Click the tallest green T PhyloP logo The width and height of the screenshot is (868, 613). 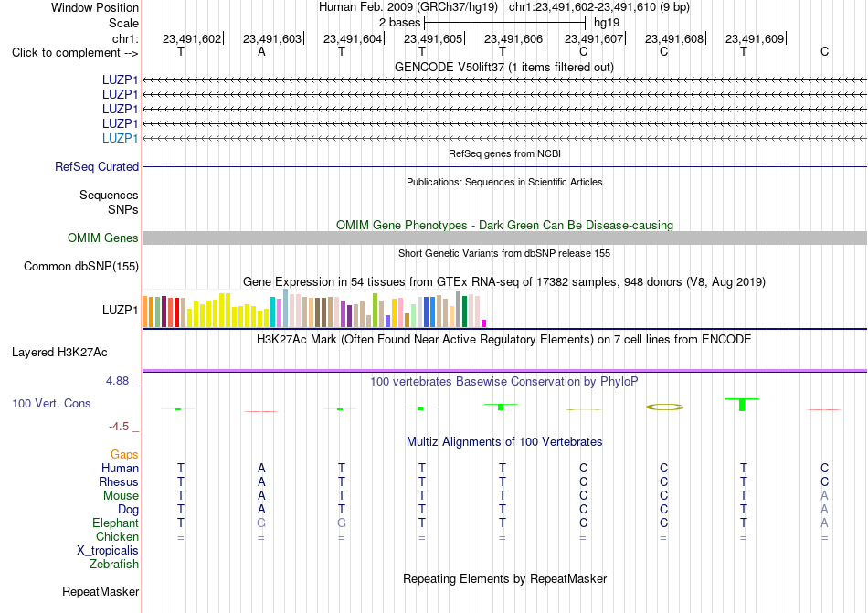tap(742, 405)
